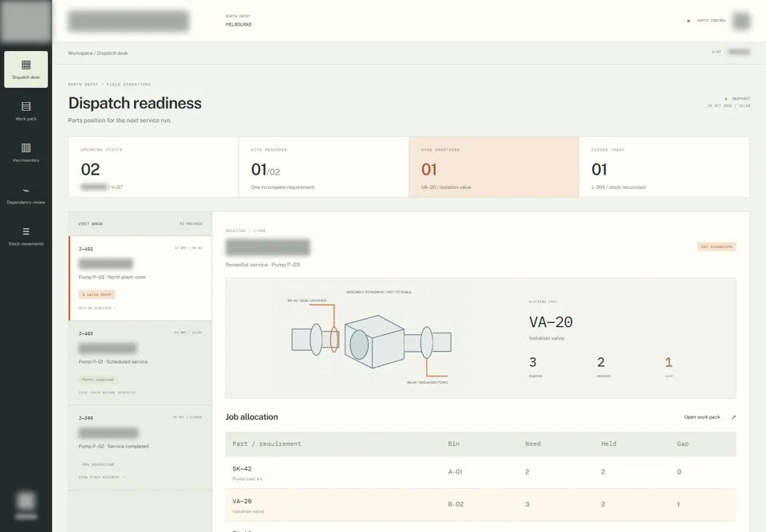The width and height of the screenshot is (766, 532).
Task: Follow the View stock movement link
Action: [101, 477]
